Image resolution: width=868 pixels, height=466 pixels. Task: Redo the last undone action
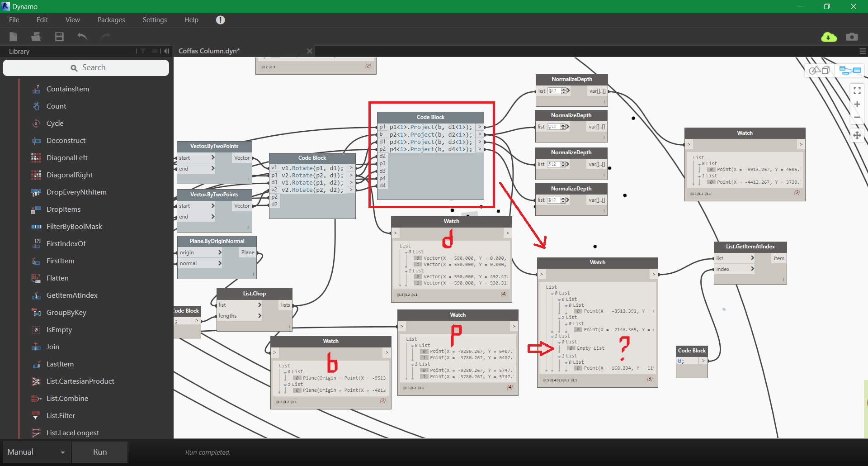(105, 36)
